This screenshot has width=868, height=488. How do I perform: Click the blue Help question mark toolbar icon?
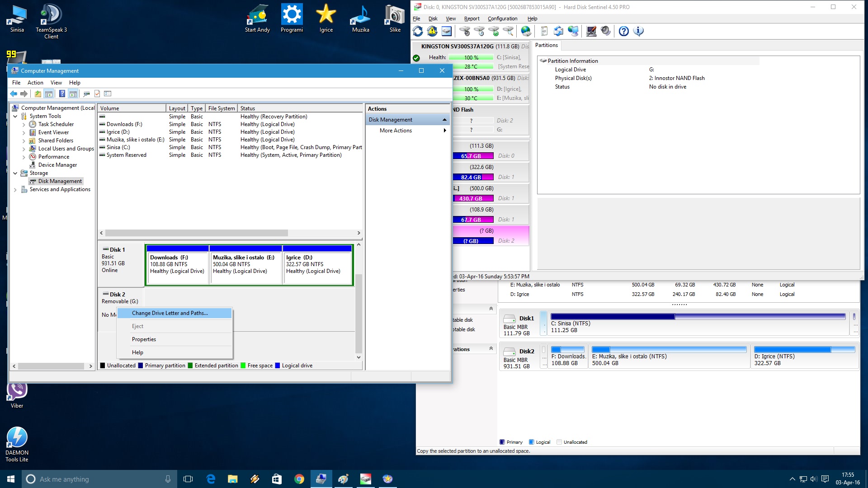(x=62, y=94)
